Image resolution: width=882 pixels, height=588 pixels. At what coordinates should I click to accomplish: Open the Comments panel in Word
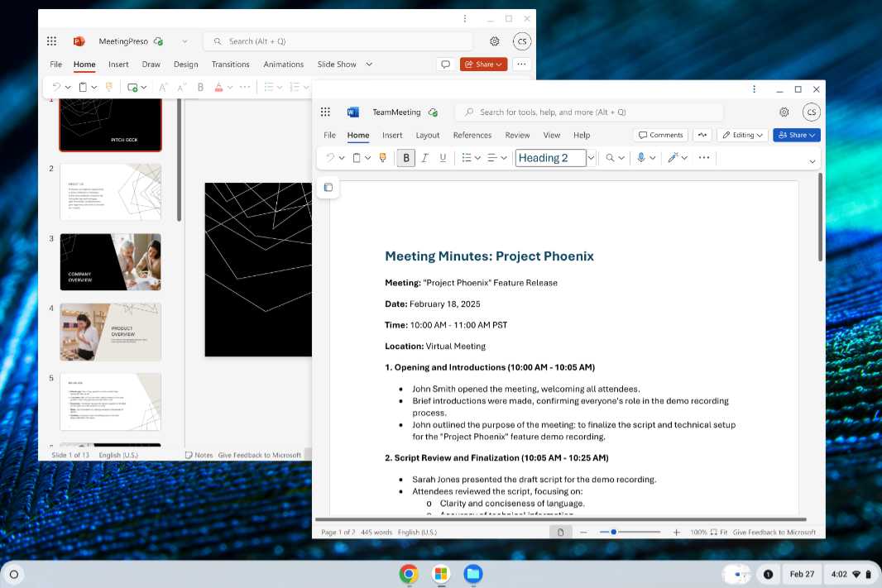660,135
